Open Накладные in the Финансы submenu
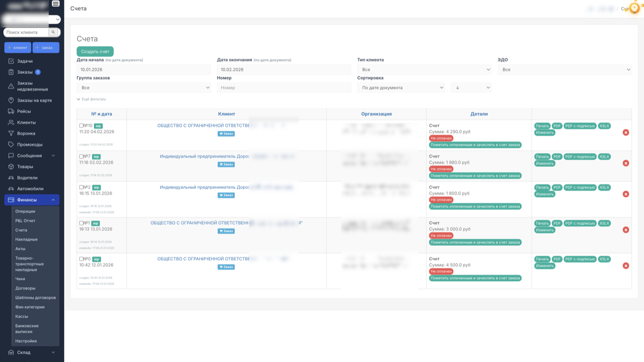 [x=26, y=239]
